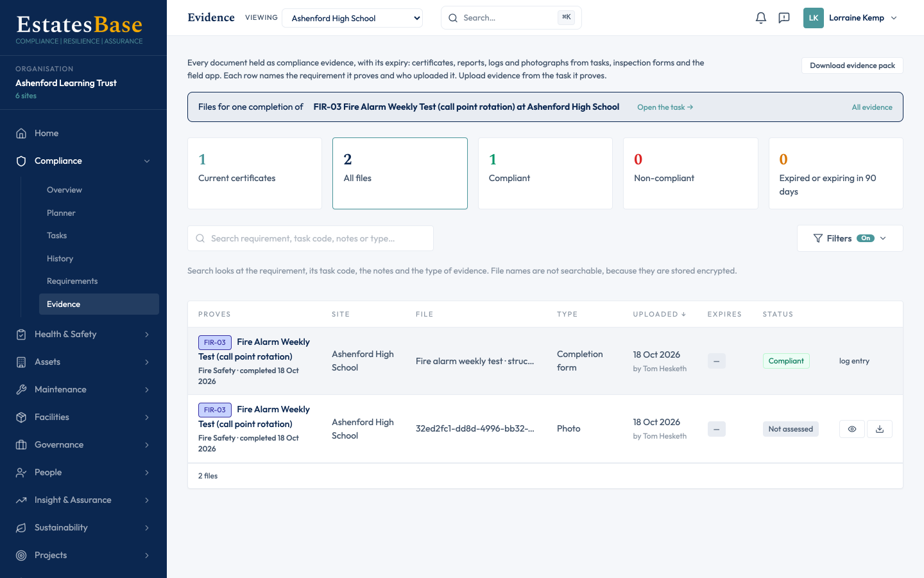Click the Maintenance wrench icon
This screenshot has height=578, width=924.
click(21, 390)
